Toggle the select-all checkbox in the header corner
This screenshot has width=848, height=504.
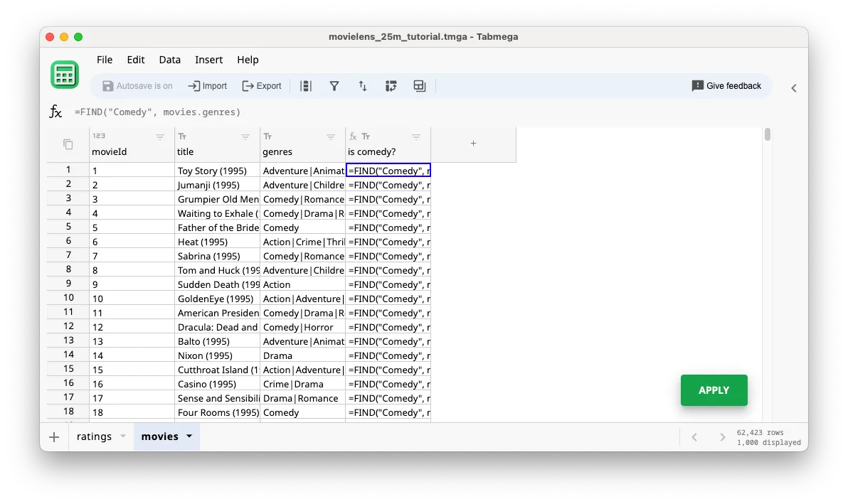tap(68, 143)
